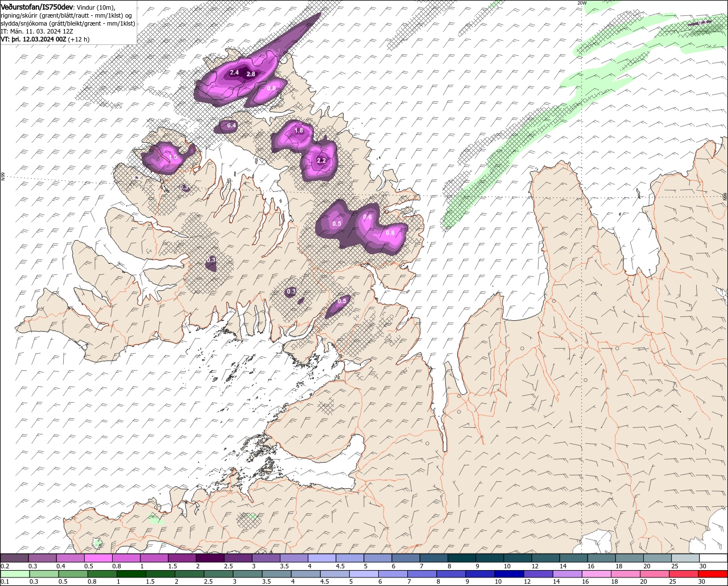Click the 4.5 label in the lower legend row
Viewport: 728px width, 586px height.
(x=324, y=581)
